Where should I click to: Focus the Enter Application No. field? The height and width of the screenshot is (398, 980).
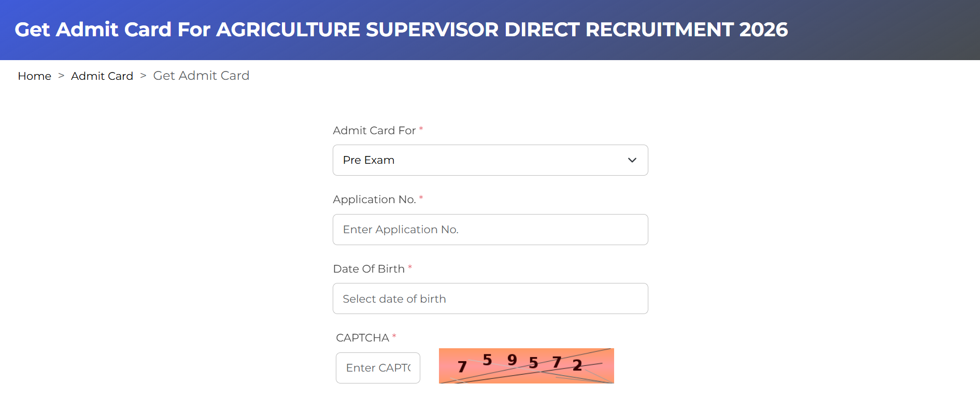[490, 230]
